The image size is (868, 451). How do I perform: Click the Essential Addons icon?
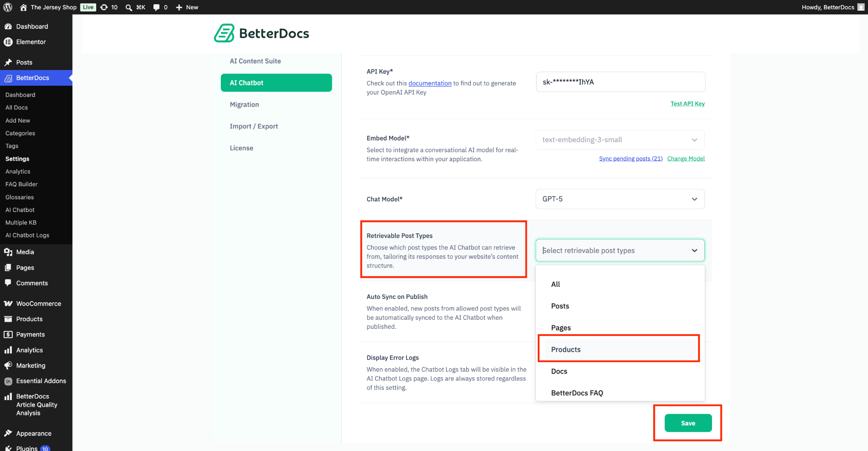[8, 381]
